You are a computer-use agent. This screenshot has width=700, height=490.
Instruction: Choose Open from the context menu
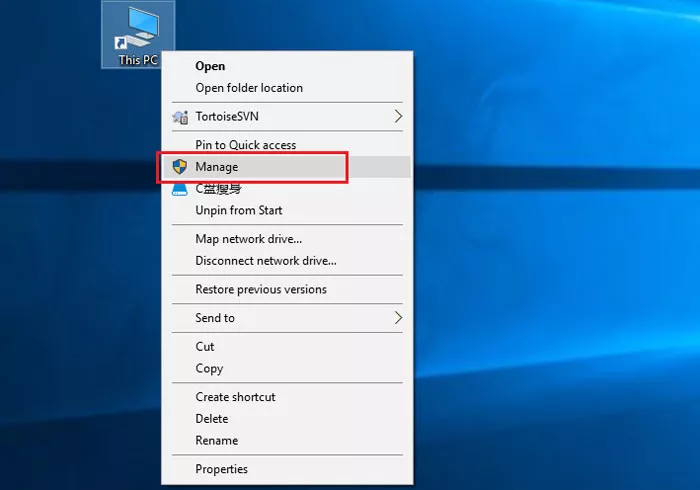pyautogui.click(x=210, y=66)
